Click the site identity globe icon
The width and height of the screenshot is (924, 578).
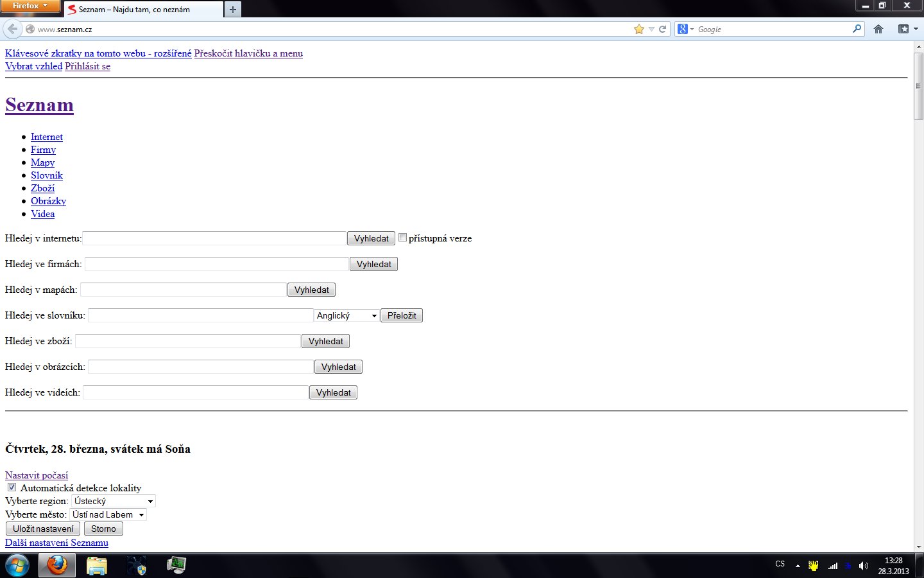pos(30,29)
